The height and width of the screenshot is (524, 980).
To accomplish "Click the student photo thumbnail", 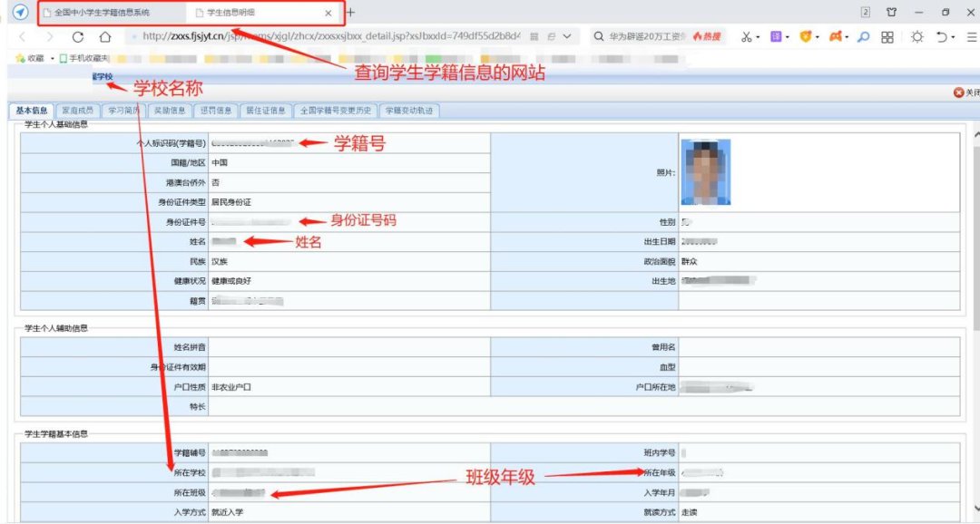I will tap(706, 172).
